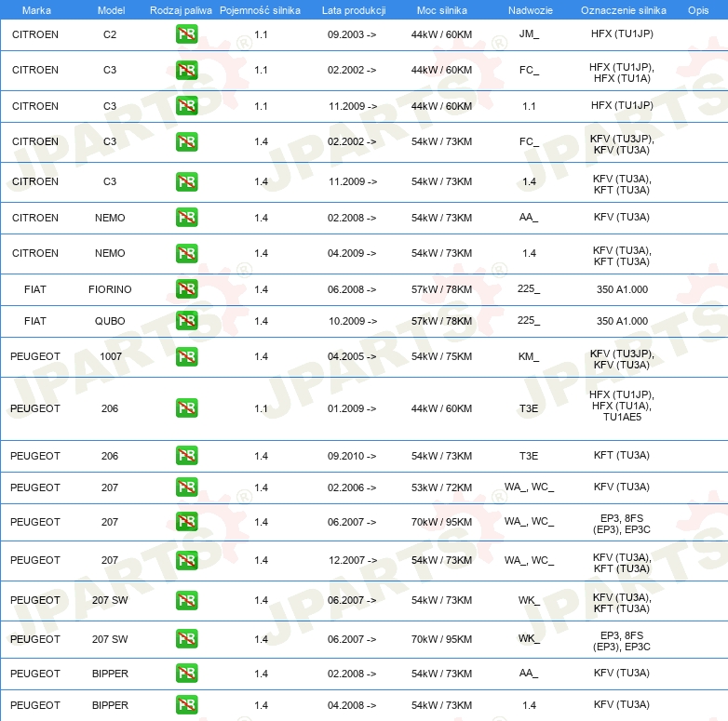Select the 04.2005 -> production date cell

[x=352, y=356]
